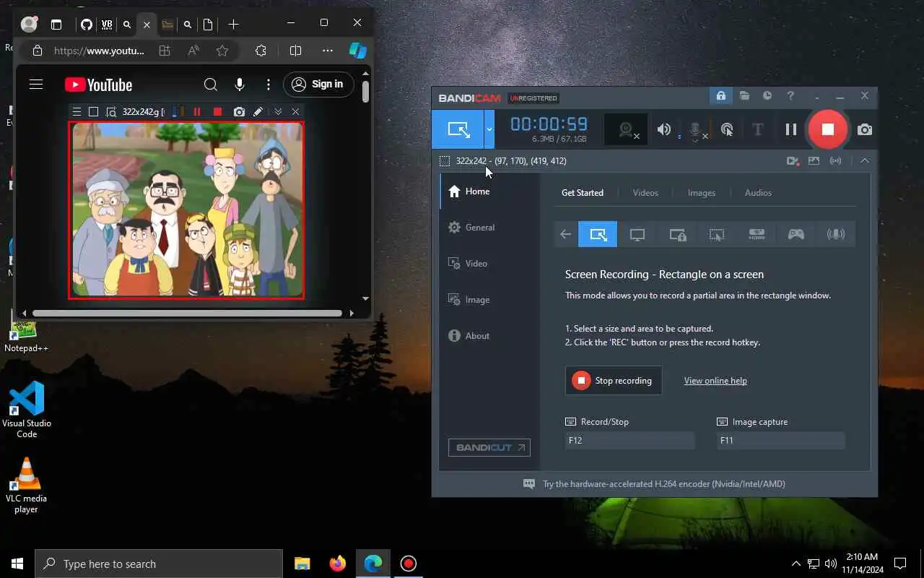
Task: Open YouTube search magnifier
Action: pos(211,85)
